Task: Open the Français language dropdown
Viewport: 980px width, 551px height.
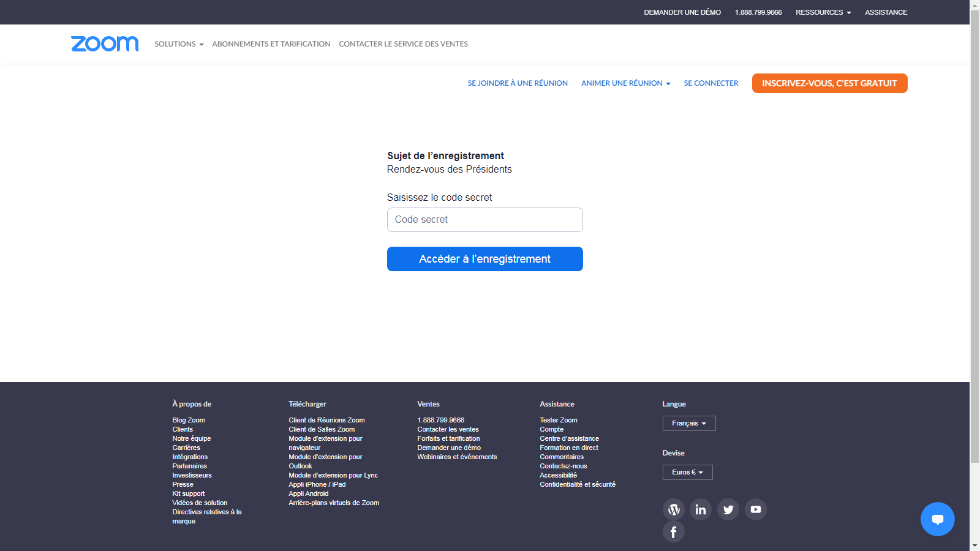Action: coord(688,423)
